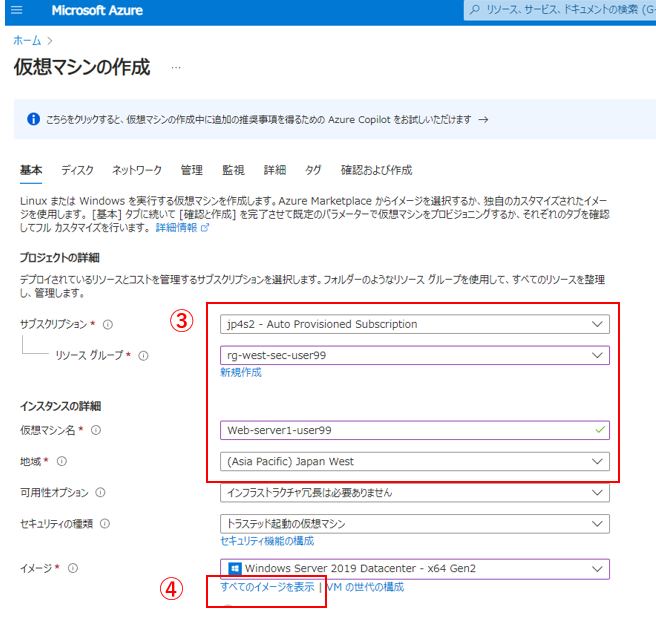Click the breadcrumb chevron after ホーム
The width and height of the screenshot is (656, 628).
point(50,41)
